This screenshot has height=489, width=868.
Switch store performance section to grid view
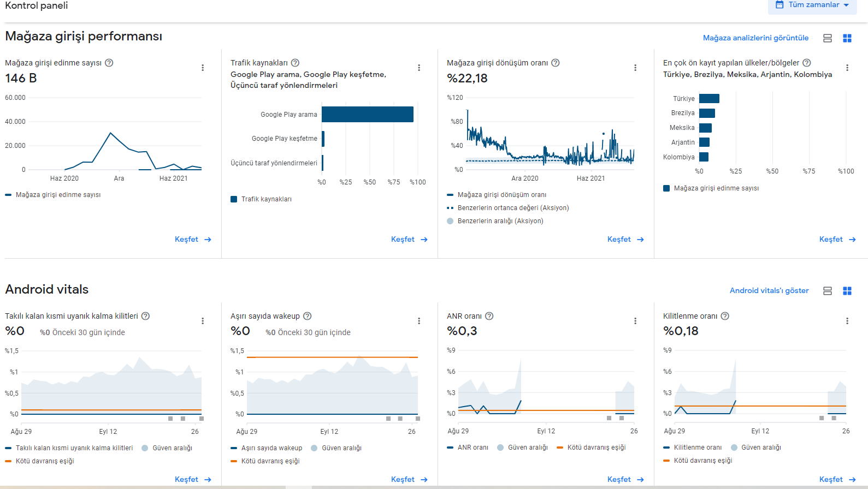tap(847, 38)
